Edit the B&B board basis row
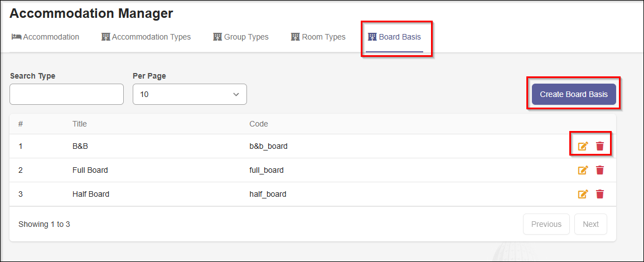The image size is (644, 262). pos(583,146)
